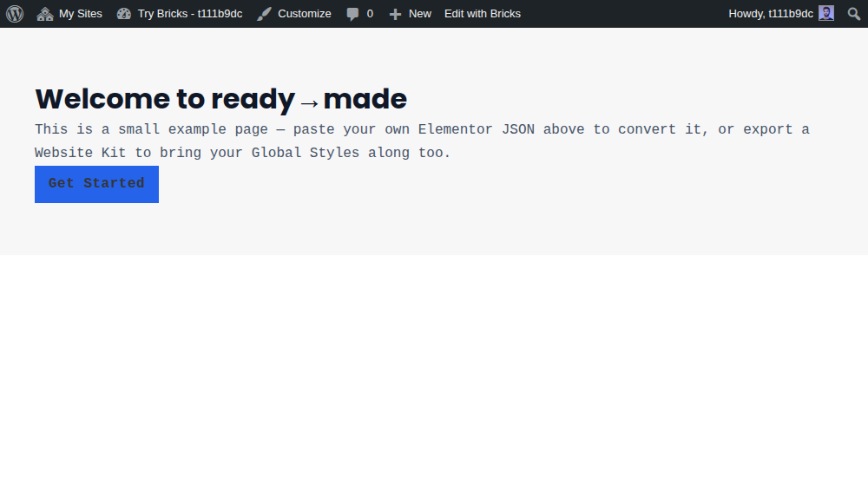The width and height of the screenshot is (868, 486).
Task: Select the Customize menu item
Action: 294,14
